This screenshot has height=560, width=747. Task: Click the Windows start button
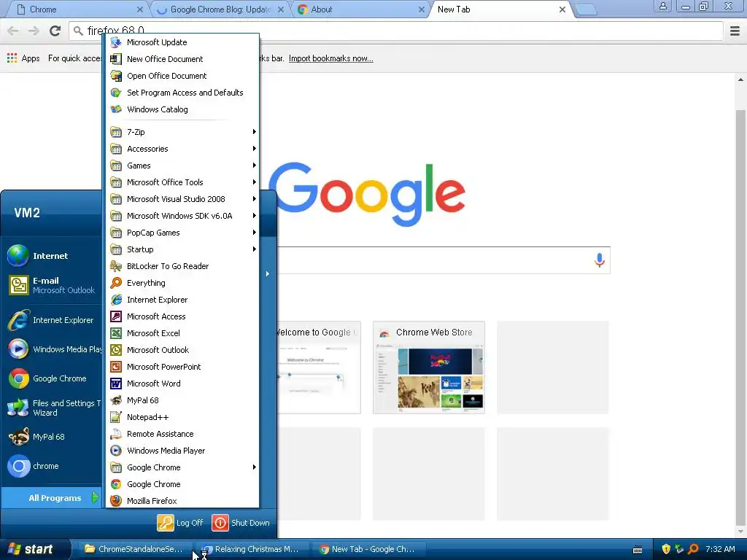35,549
